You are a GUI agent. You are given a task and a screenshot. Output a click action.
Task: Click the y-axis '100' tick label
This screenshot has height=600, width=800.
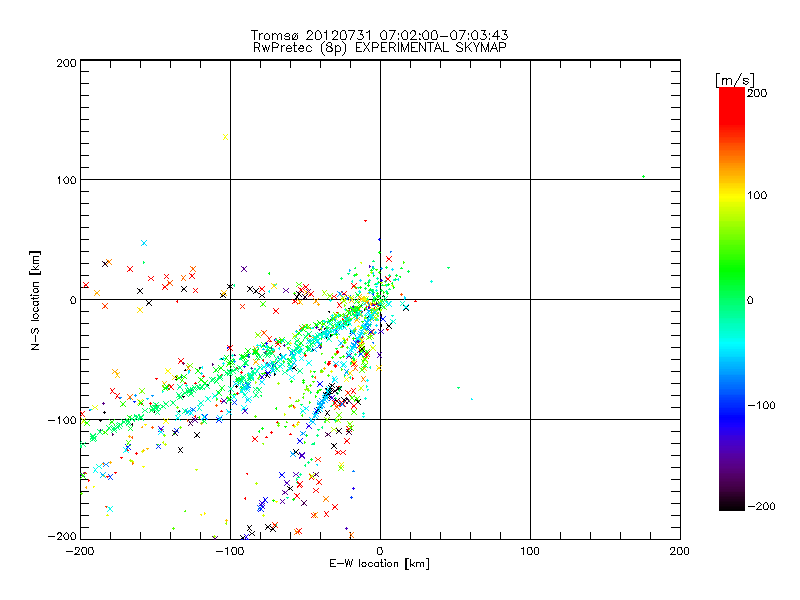pyautogui.click(x=66, y=180)
